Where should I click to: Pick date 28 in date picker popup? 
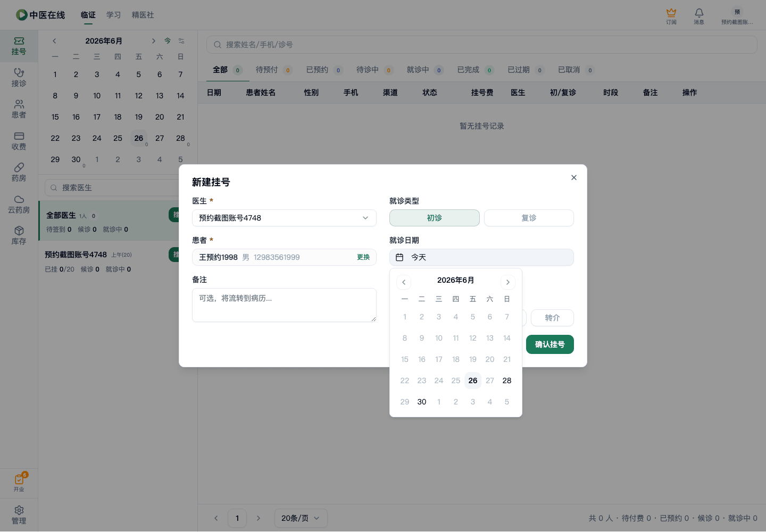(x=507, y=381)
